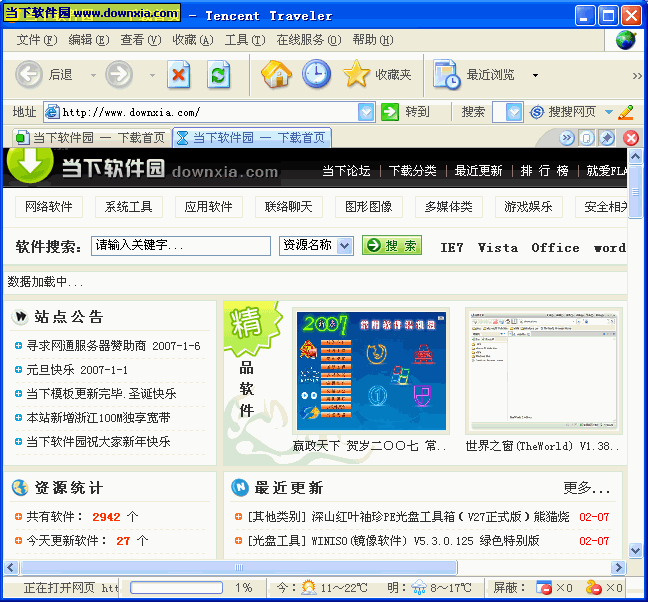Click the tab bar double-arrow icon
648x602 pixels.
pyautogui.click(x=567, y=138)
